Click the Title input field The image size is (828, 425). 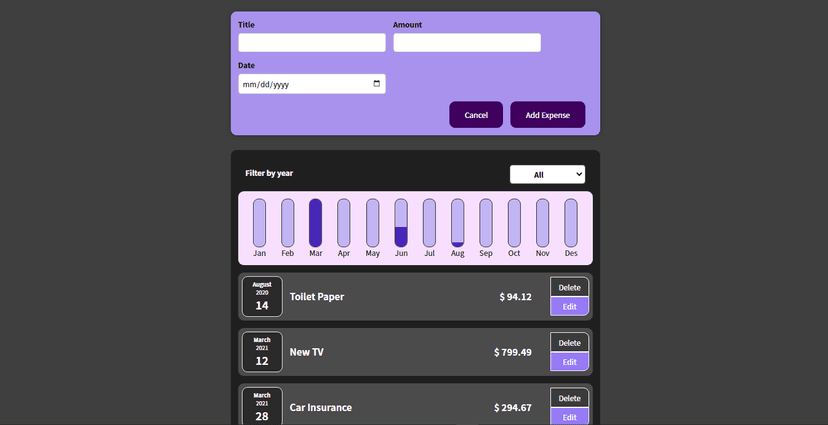[311, 43]
